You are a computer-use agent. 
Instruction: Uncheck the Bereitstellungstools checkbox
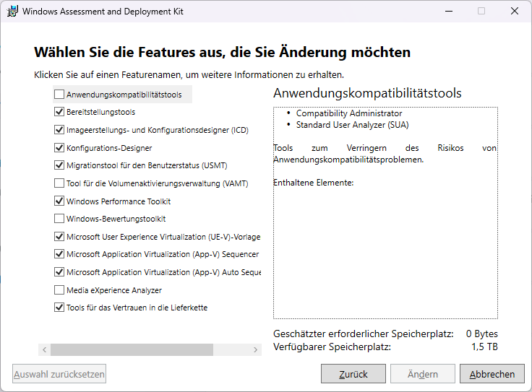[59, 113]
